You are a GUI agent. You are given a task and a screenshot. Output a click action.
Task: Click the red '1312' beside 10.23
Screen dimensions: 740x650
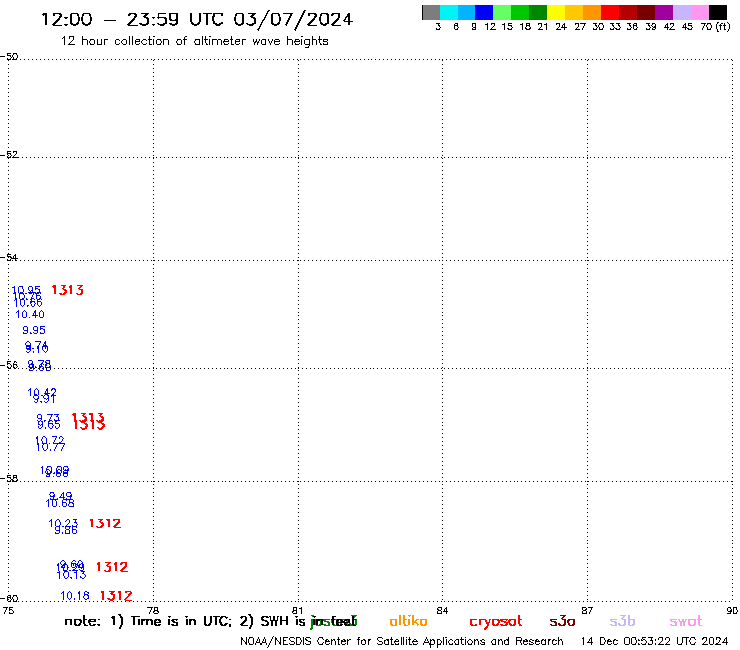click(x=105, y=523)
